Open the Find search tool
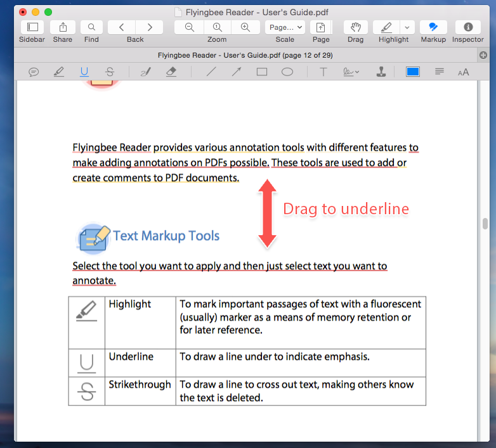Screen dimensions: 496x448 [91, 27]
